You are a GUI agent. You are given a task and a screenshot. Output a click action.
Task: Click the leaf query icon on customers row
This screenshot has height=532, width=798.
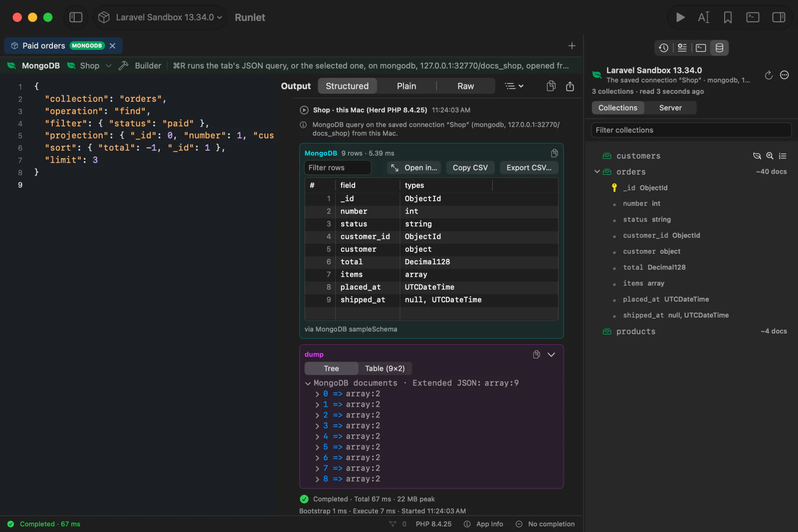tap(757, 156)
